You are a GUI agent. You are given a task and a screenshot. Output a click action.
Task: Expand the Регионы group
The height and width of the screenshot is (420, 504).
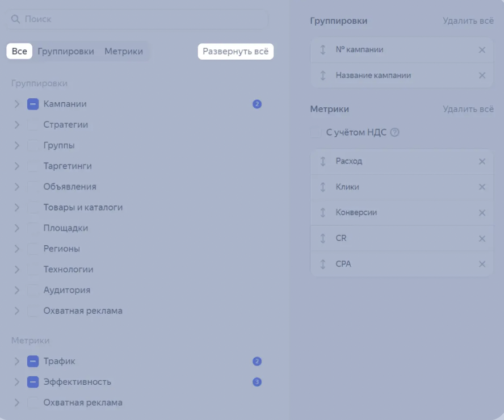point(16,249)
